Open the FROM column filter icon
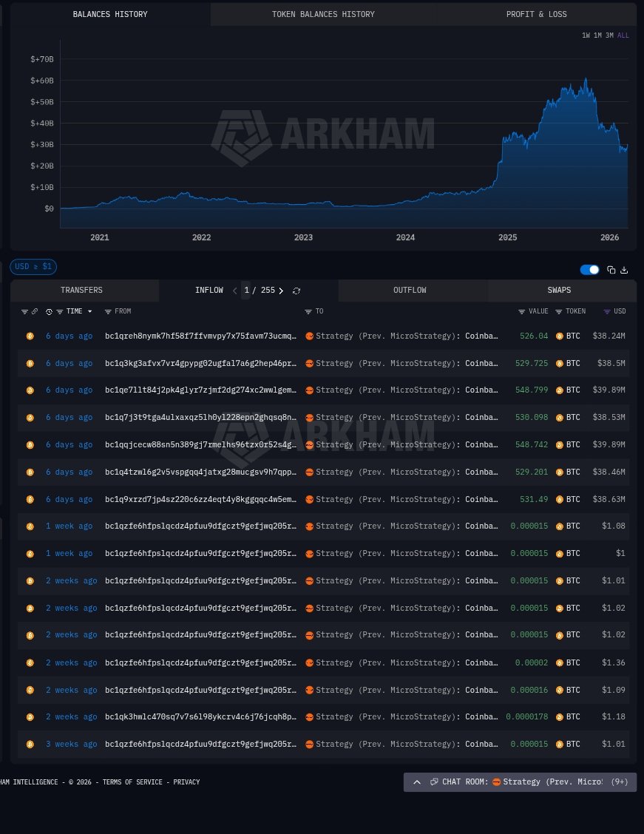Image resolution: width=644 pixels, height=834 pixels. click(108, 312)
